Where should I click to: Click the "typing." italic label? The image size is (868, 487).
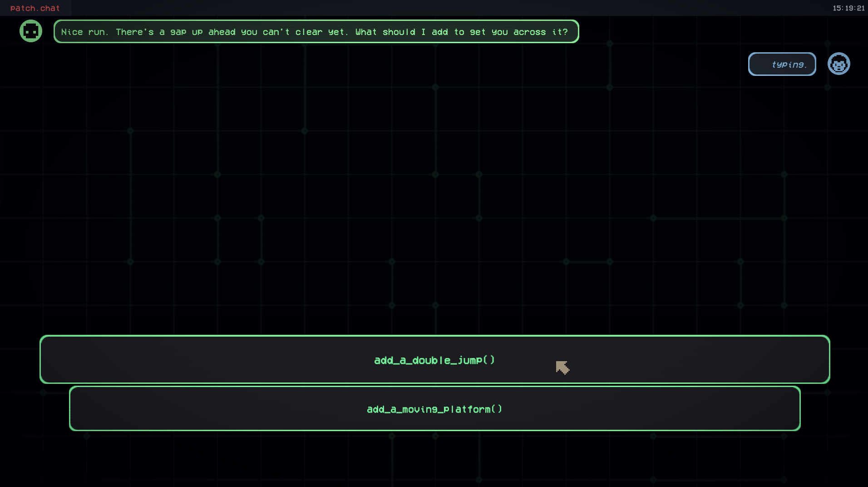(x=789, y=65)
